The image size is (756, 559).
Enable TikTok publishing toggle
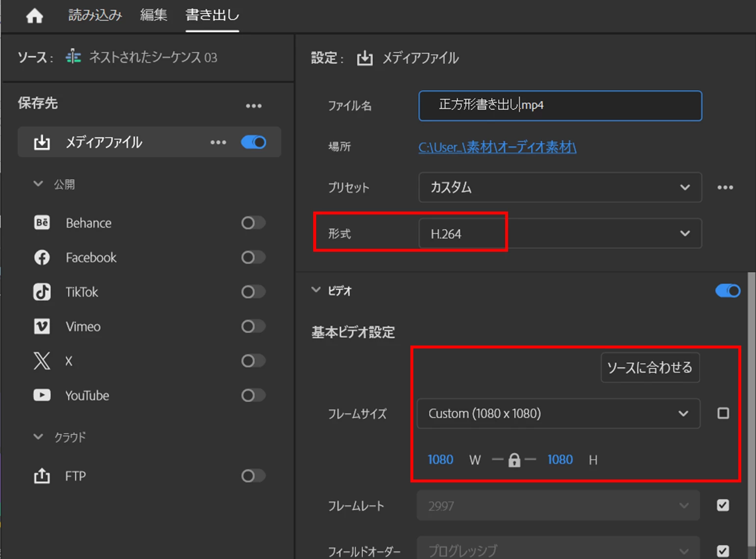point(253,292)
